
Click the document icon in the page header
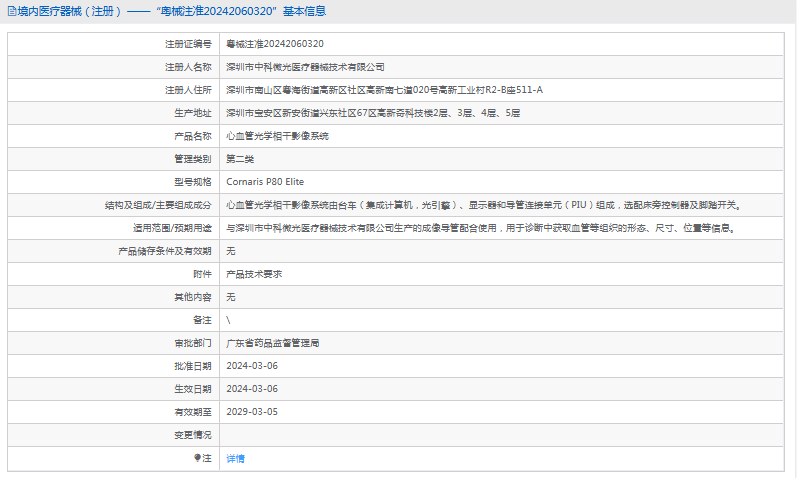pyautogui.click(x=12, y=11)
